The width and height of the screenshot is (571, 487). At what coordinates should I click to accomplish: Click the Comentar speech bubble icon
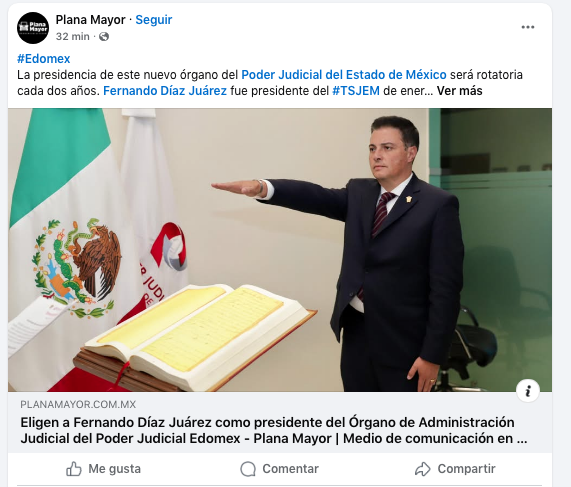click(248, 469)
